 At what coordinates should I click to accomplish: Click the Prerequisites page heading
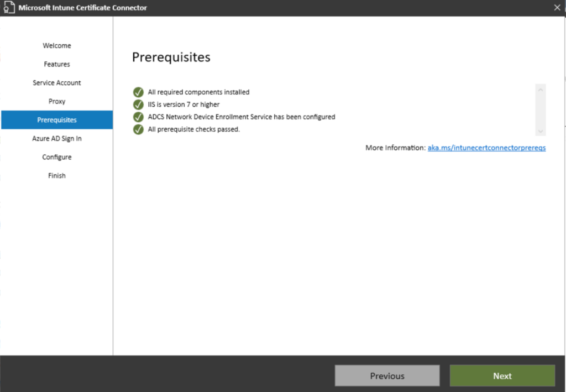pos(171,57)
